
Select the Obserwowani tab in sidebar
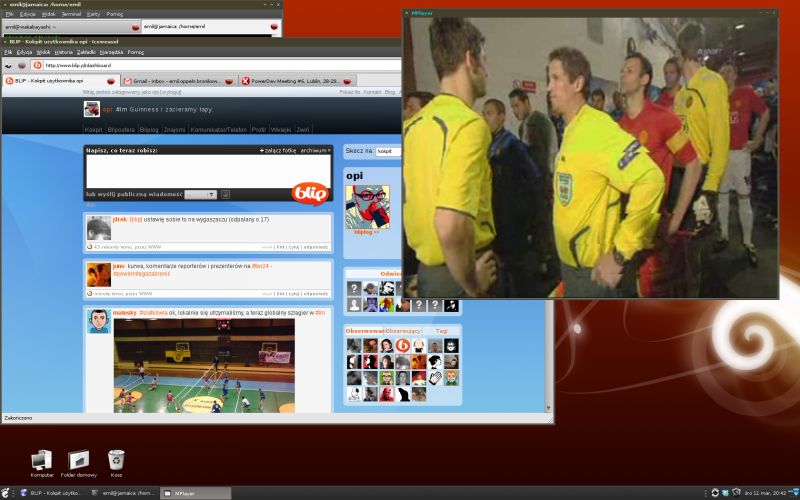[x=365, y=331]
